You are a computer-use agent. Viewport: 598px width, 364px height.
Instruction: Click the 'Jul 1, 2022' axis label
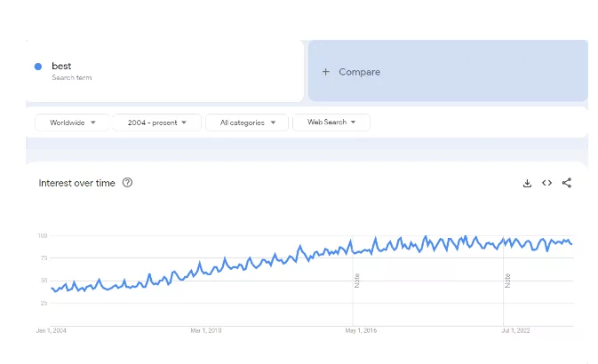515,330
